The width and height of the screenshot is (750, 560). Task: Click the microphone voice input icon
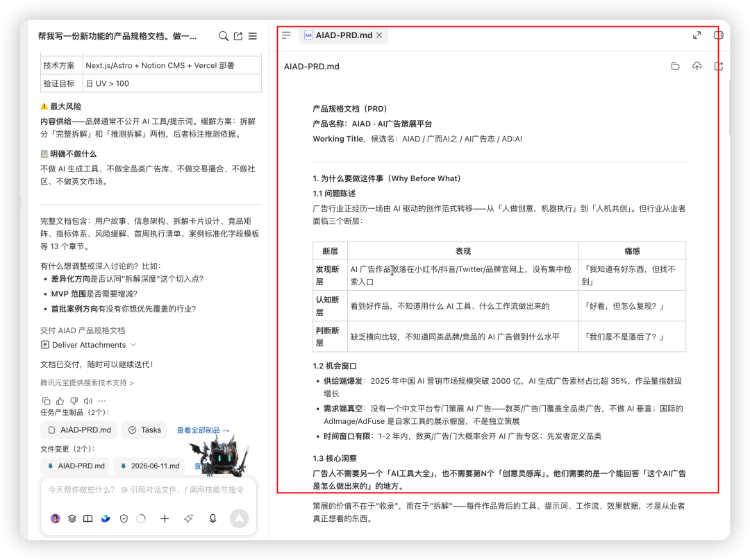(x=213, y=518)
